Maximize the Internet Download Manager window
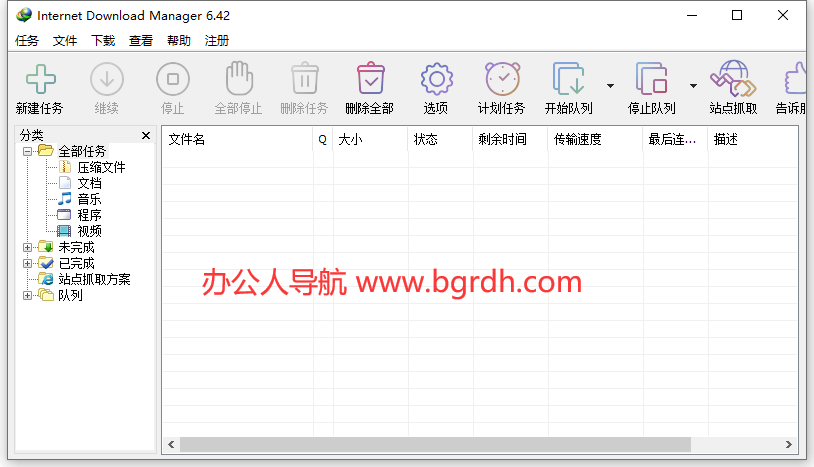Image resolution: width=814 pixels, height=467 pixels. coord(737,15)
